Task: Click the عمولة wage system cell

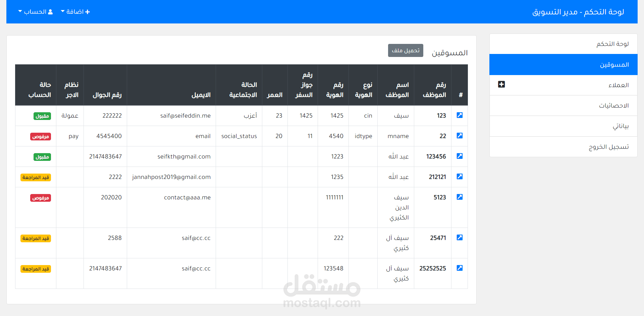Action: pos(70,116)
